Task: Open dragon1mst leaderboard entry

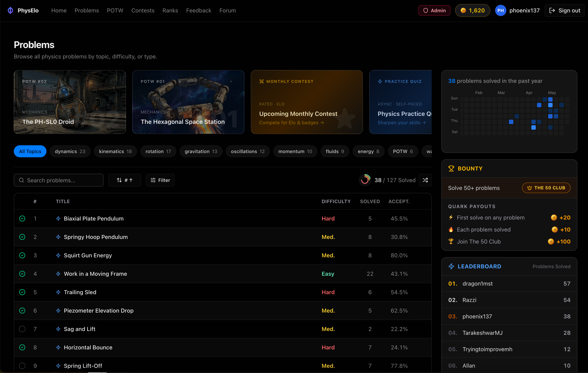Action: [509, 284]
